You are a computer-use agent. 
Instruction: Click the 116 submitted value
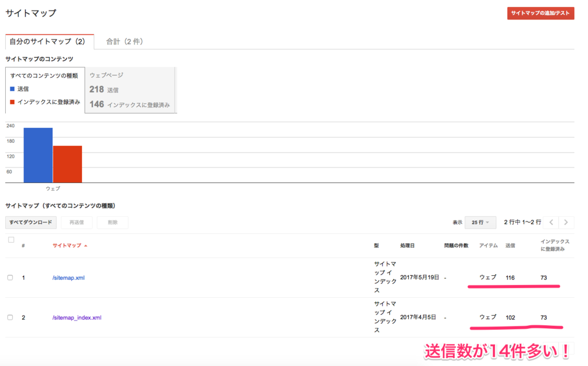tap(510, 278)
